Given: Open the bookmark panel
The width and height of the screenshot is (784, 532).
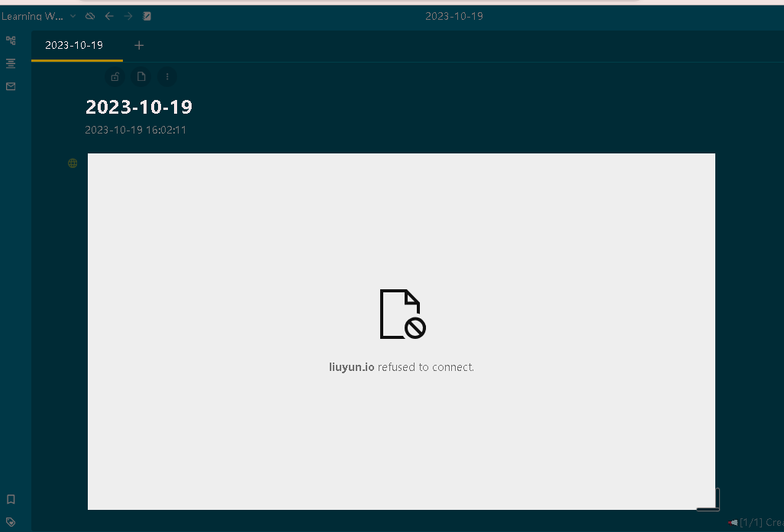Looking at the screenshot, I should click(11, 499).
